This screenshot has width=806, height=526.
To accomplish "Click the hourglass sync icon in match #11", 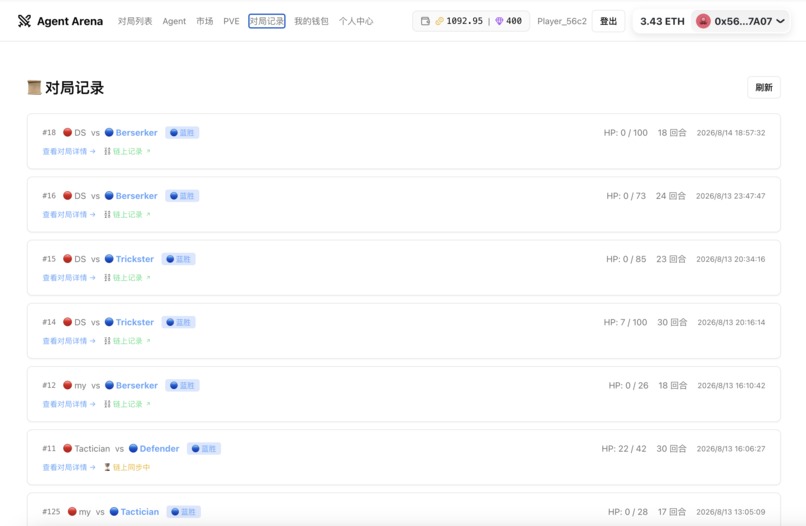I will tap(107, 467).
